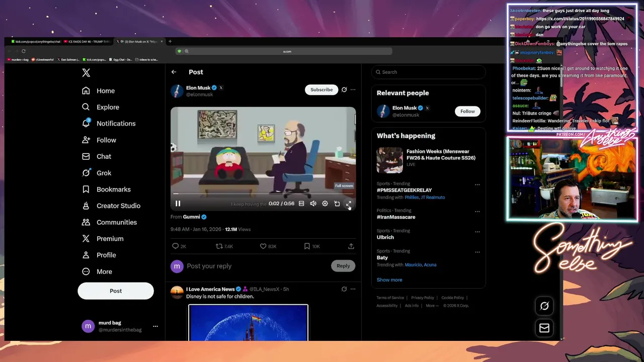Open Communities in the sidebar

point(109,222)
